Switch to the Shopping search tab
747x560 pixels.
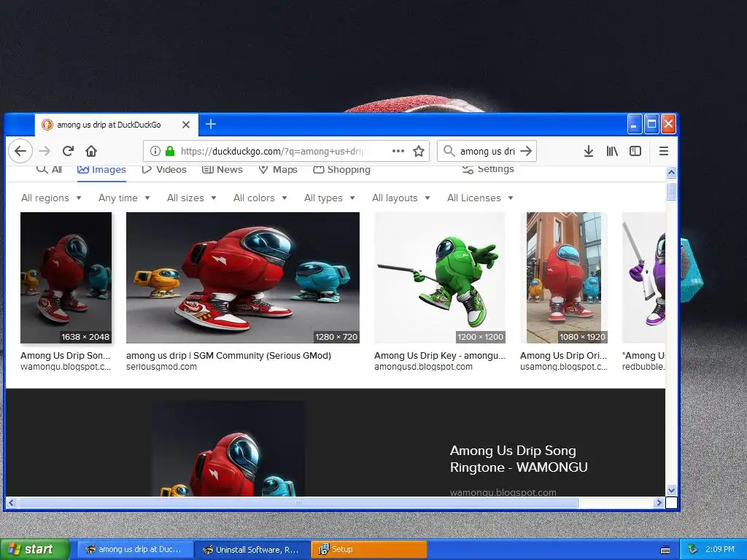point(341,169)
